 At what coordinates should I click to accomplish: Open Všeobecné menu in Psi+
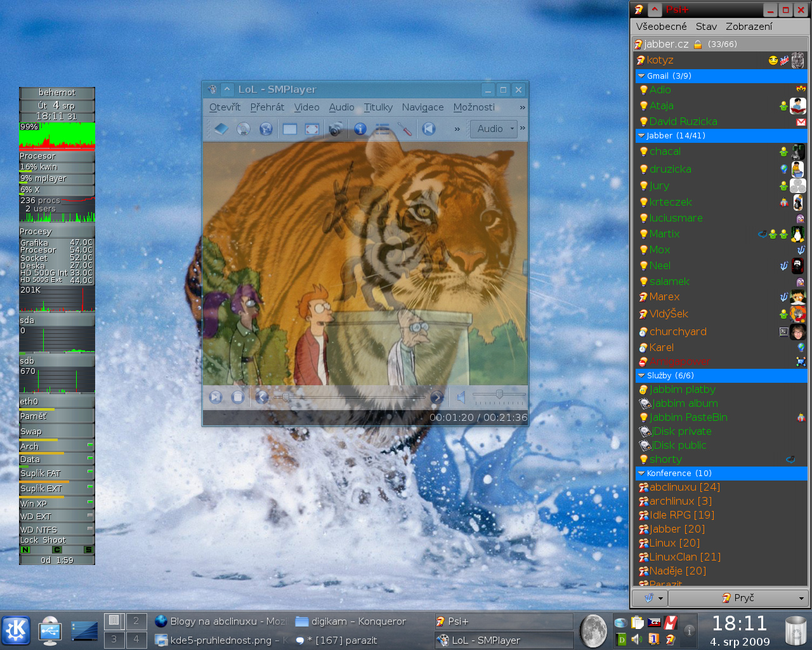pyautogui.click(x=661, y=27)
